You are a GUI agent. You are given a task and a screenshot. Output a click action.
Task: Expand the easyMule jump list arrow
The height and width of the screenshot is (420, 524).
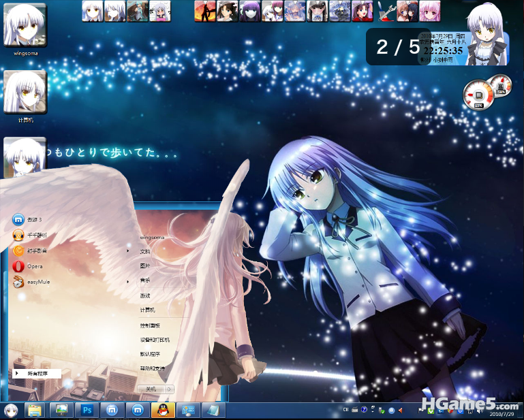127,282
